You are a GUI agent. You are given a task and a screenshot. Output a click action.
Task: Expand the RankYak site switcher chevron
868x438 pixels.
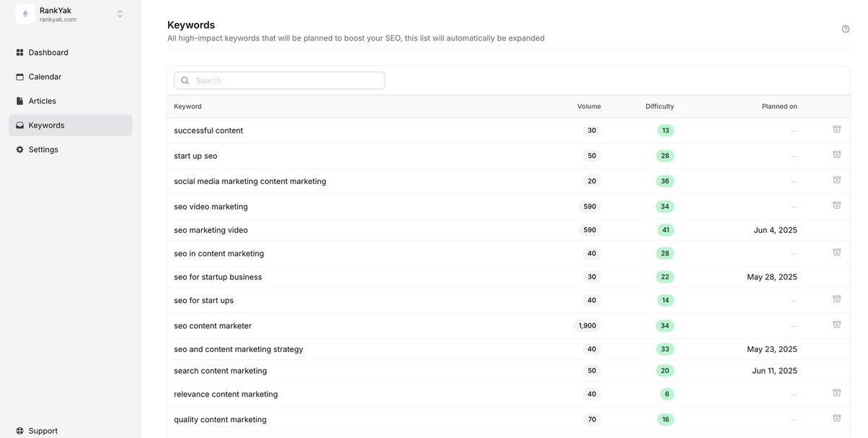click(x=120, y=14)
